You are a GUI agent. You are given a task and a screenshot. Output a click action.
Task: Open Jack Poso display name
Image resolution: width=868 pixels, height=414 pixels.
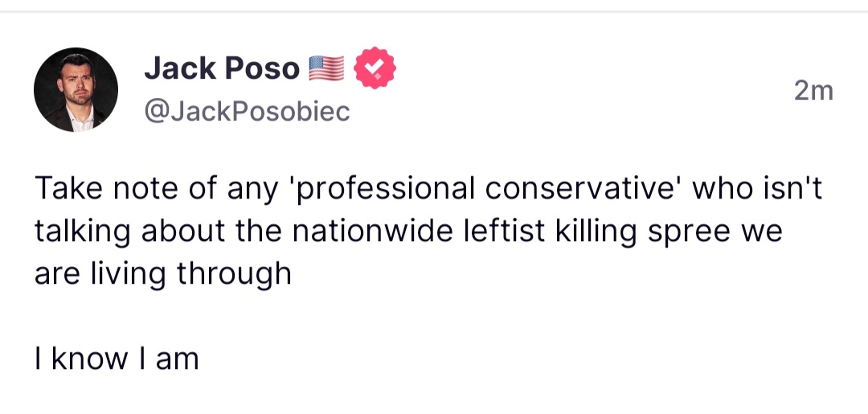pos(222,69)
